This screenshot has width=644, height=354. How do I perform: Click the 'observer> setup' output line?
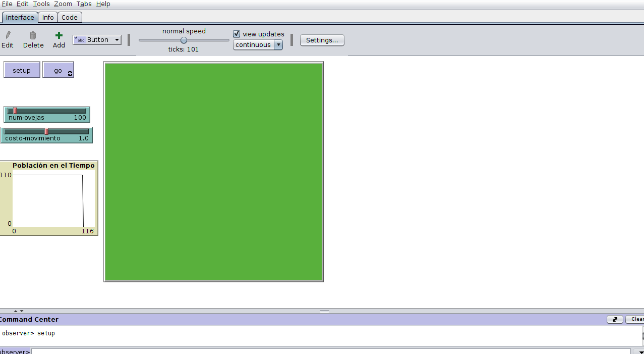point(28,333)
